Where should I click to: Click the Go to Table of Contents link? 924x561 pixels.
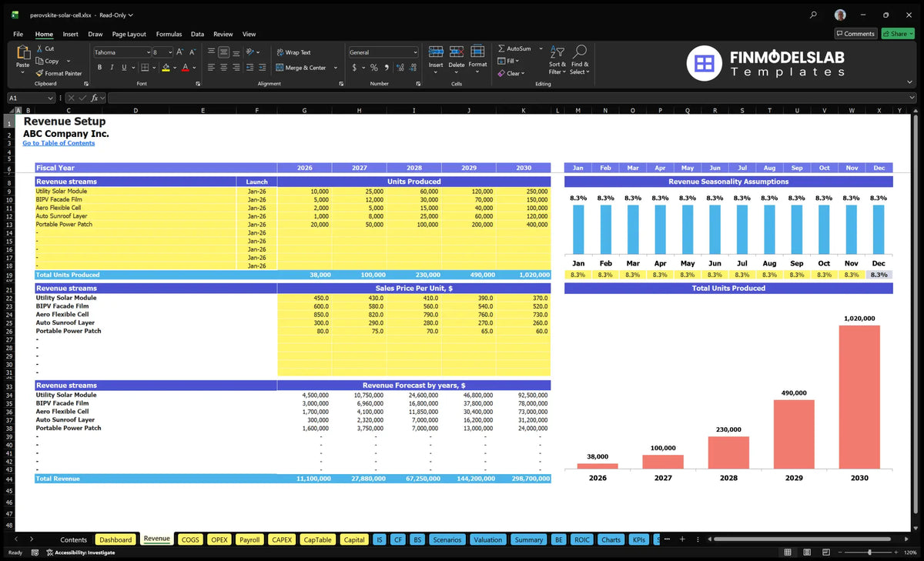click(x=59, y=143)
